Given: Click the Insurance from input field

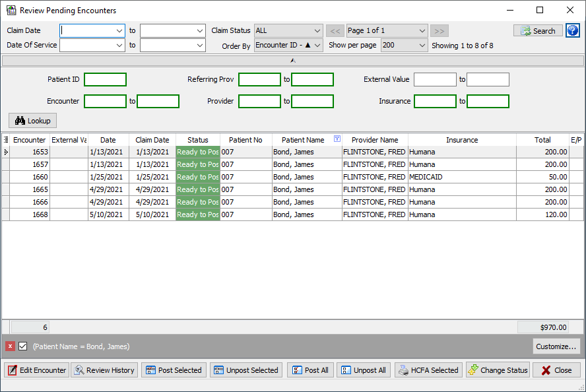Looking at the screenshot, I should point(436,101).
